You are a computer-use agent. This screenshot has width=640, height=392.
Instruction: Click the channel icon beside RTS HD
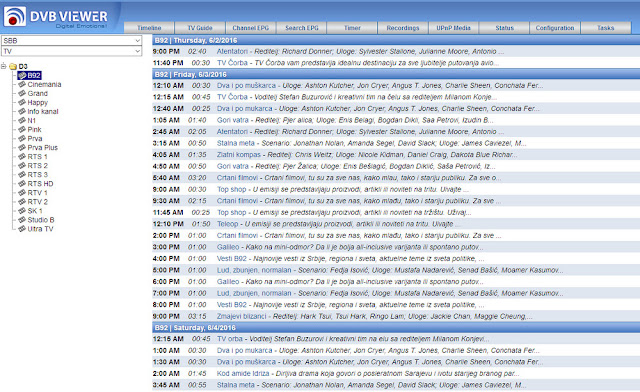(22, 183)
